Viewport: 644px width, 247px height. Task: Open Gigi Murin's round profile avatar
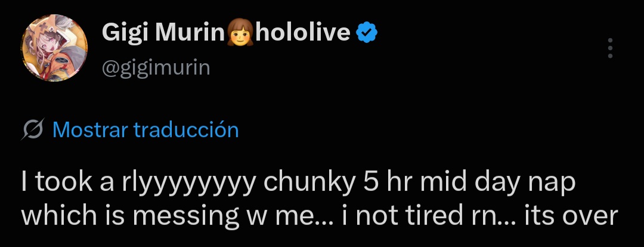54,48
